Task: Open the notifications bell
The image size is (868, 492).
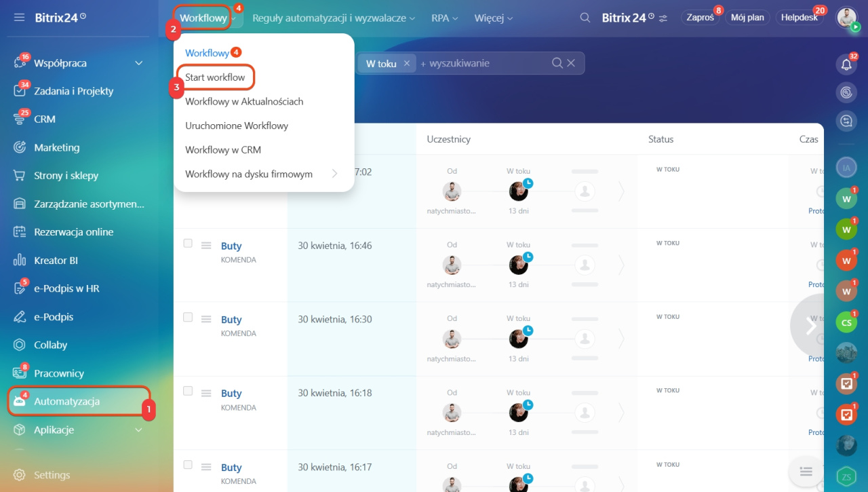Action: click(x=846, y=64)
